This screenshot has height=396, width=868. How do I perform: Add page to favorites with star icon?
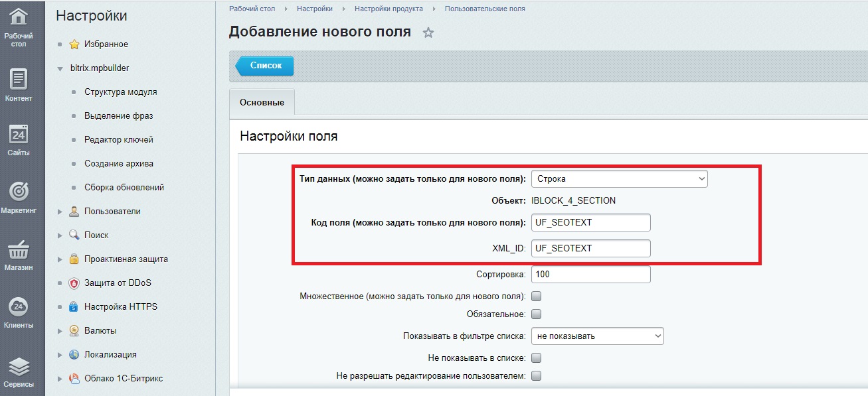pyautogui.click(x=428, y=33)
